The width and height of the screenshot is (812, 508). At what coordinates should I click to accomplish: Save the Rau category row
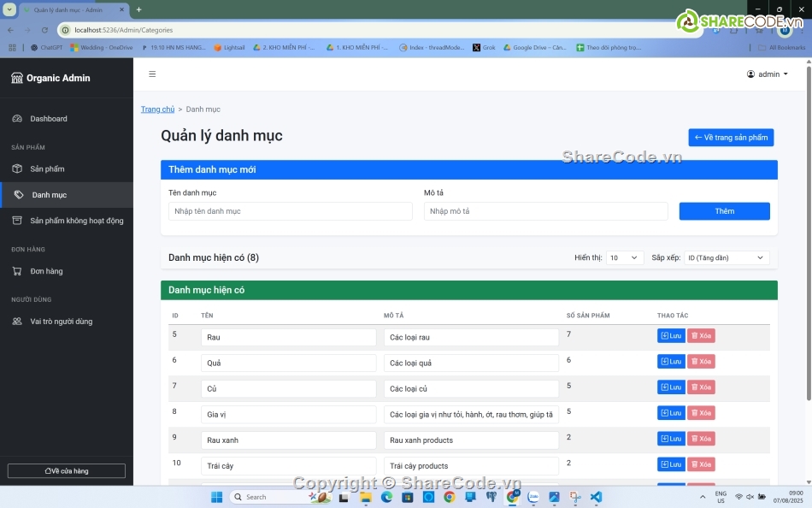point(671,336)
